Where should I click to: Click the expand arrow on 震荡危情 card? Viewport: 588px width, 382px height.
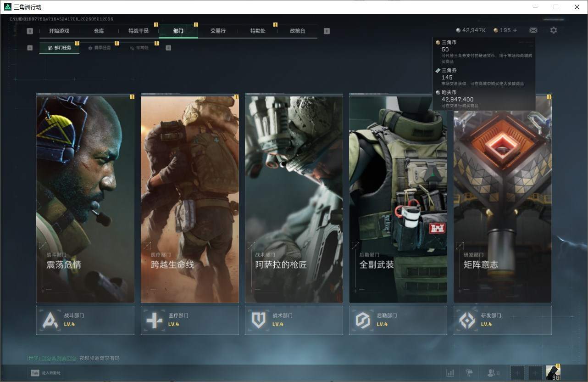(43, 246)
